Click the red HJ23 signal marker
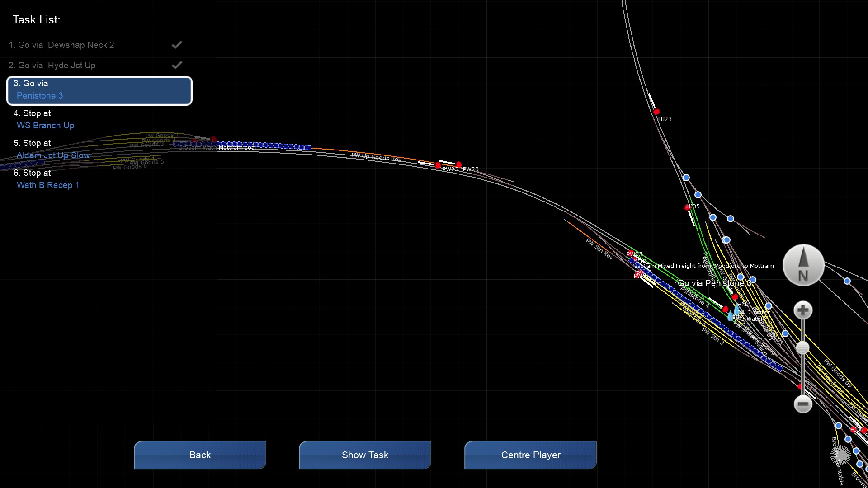The image size is (868, 488). tap(656, 112)
